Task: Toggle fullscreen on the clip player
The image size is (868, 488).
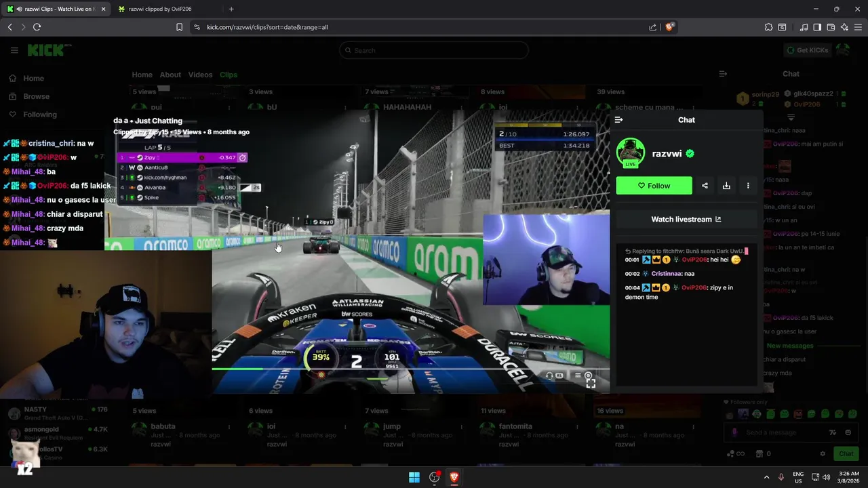Action: (591, 384)
